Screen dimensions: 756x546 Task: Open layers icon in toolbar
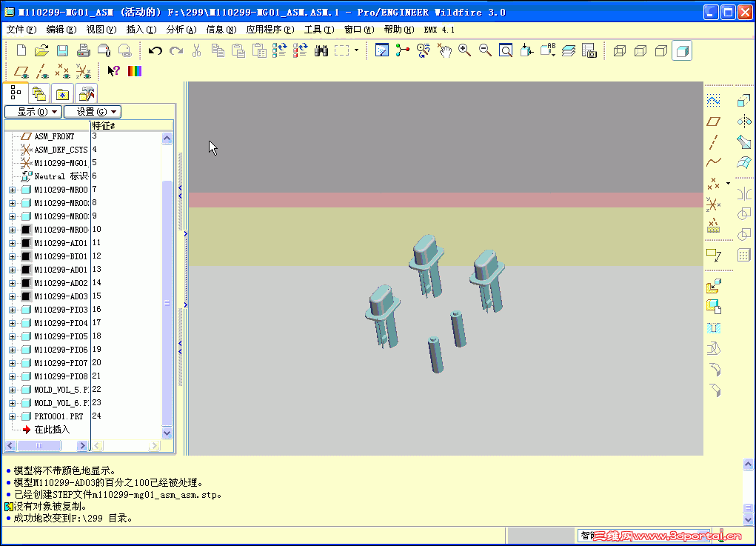pyautogui.click(x=569, y=50)
